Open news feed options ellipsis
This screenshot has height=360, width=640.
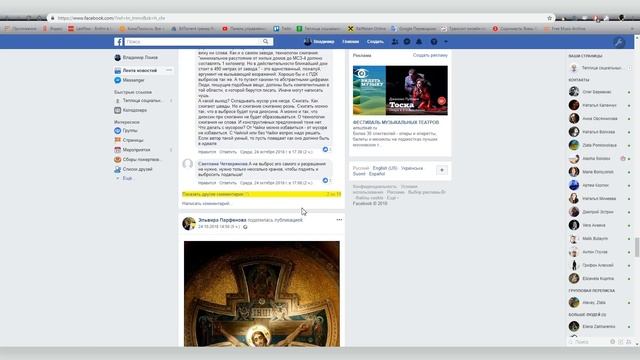tap(169, 70)
